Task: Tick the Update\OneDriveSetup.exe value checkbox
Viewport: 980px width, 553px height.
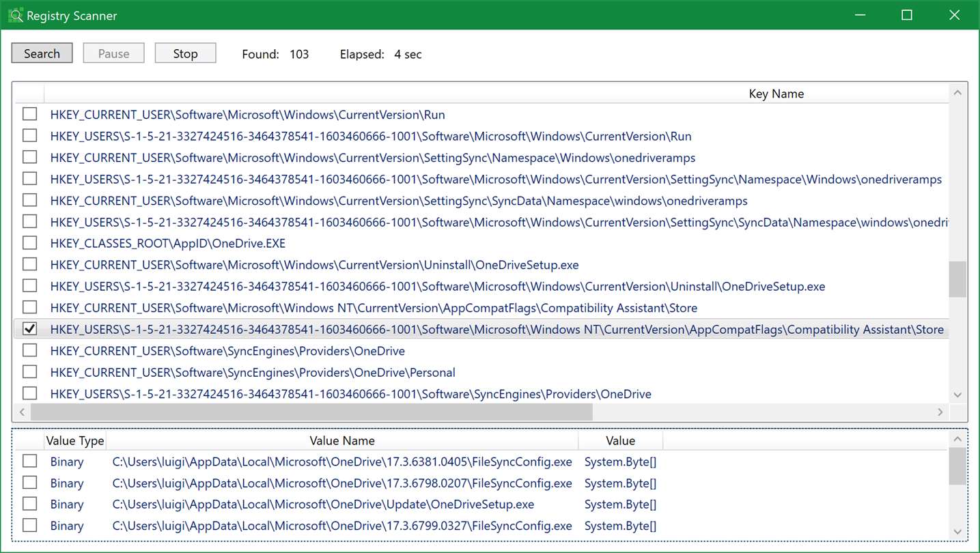Action: (29, 503)
